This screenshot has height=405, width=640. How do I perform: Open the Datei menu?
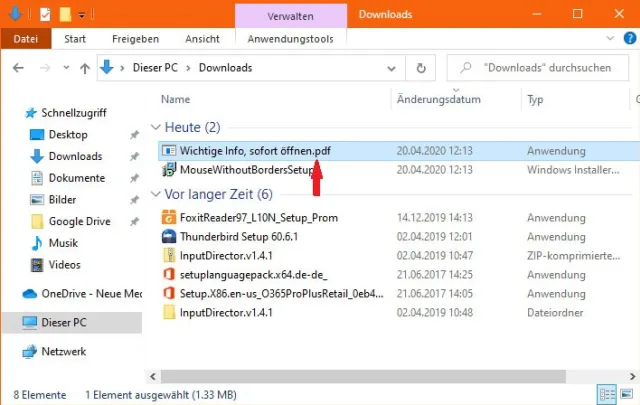(x=26, y=39)
